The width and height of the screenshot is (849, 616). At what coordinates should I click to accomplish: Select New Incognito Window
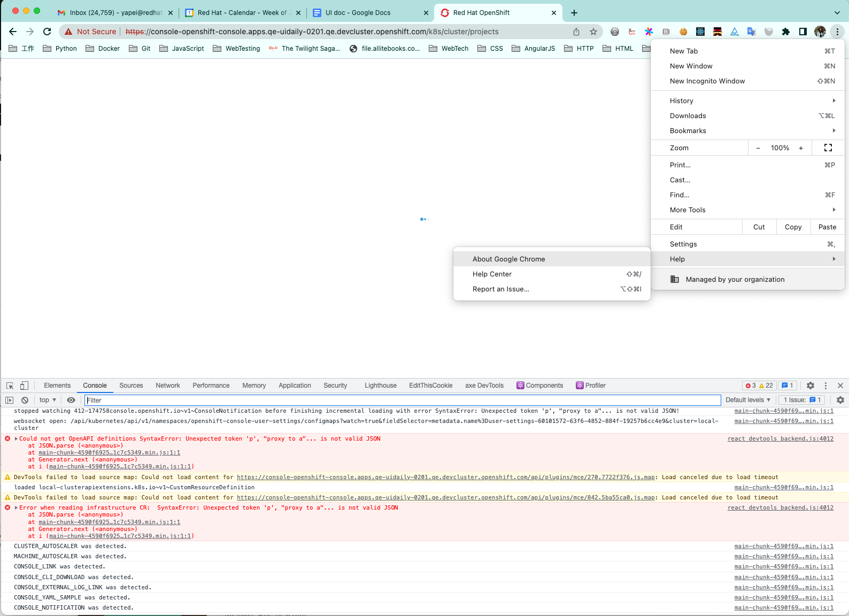click(x=747, y=81)
